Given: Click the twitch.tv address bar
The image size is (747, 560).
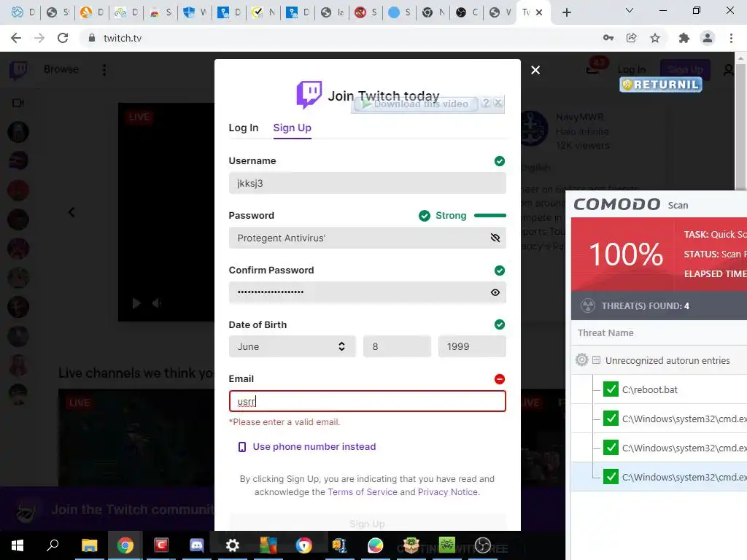Looking at the screenshot, I should (333, 38).
